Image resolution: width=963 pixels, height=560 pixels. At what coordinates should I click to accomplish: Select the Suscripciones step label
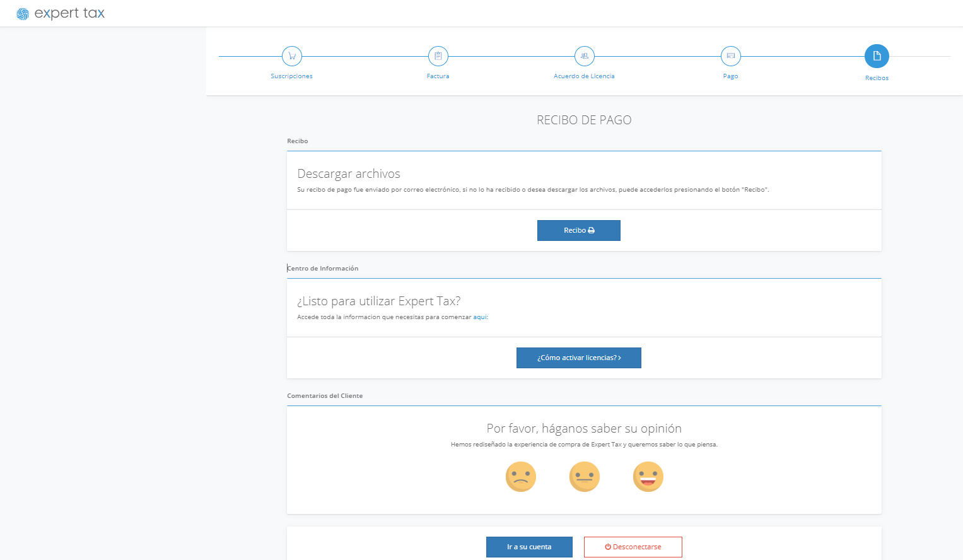(x=291, y=76)
